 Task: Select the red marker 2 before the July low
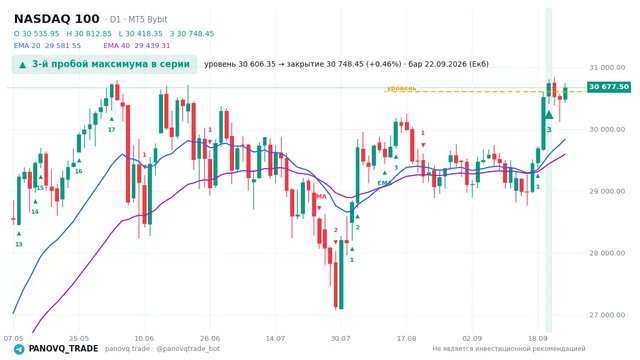pyautogui.click(x=336, y=230)
